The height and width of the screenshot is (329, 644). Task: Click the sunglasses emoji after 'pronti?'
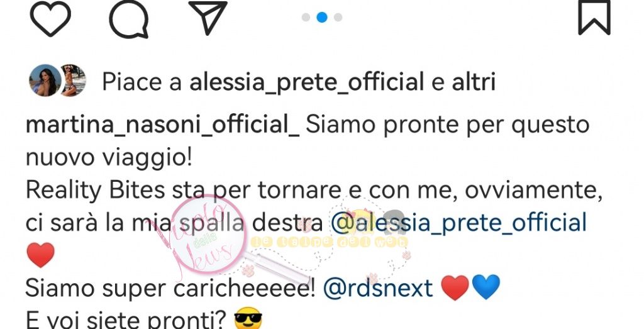click(248, 319)
